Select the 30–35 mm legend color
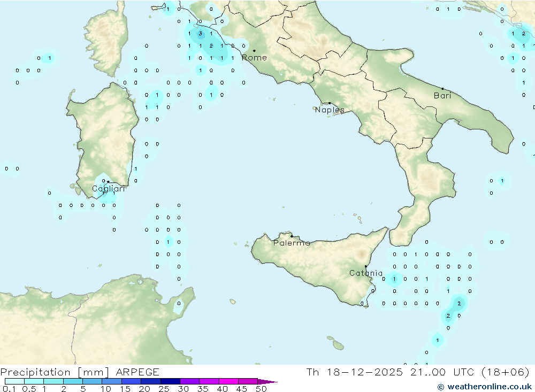Viewport: 535px width, 392px height. pyautogui.click(x=189, y=381)
